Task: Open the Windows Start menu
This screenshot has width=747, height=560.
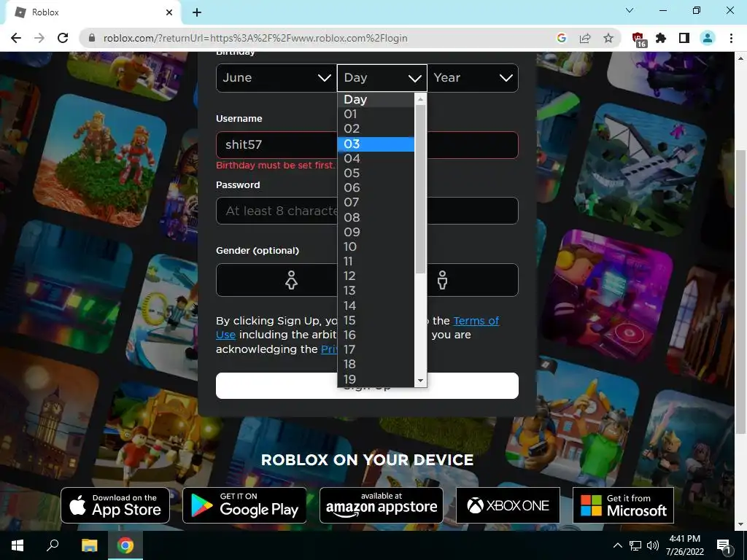Action: 18,545
